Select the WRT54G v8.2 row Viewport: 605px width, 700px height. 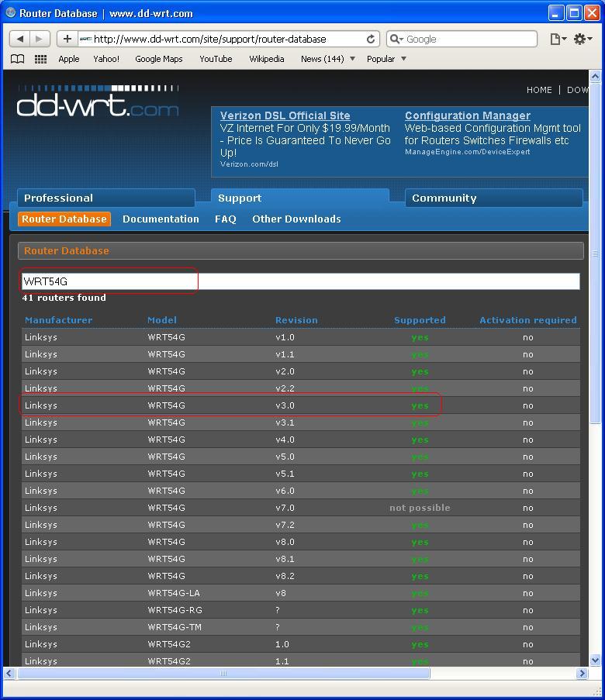click(x=301, y=576)
